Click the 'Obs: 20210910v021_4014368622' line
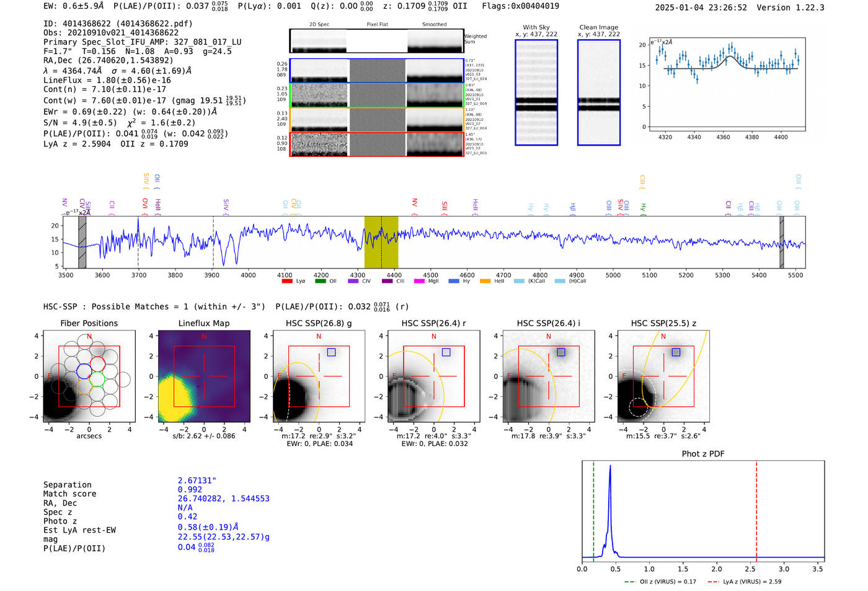 pyautogui.click(x=111, y=32)
